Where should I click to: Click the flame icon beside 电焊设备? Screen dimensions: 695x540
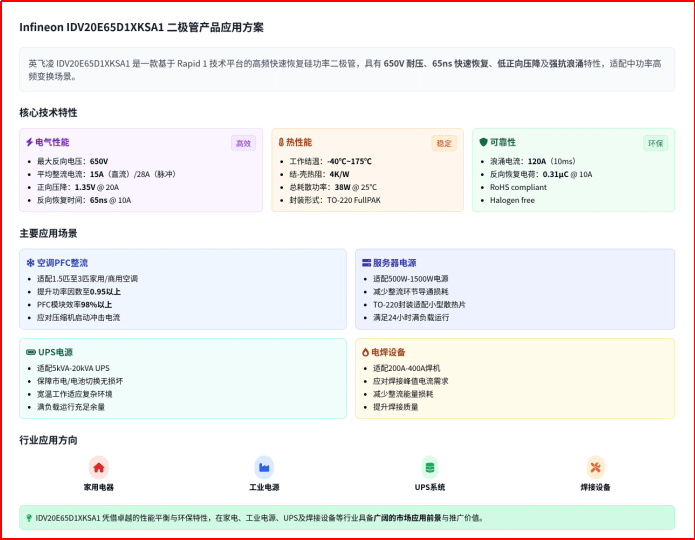(366, 352)
